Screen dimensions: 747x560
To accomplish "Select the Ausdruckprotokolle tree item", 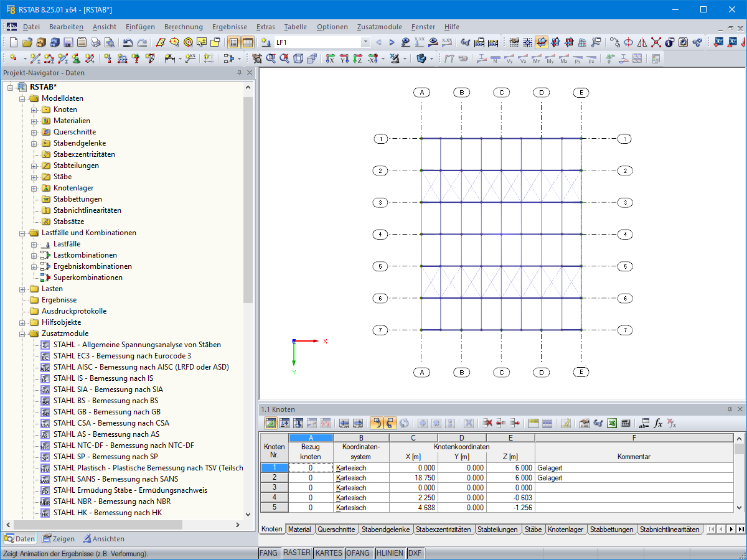I will (x=74, y=311).
